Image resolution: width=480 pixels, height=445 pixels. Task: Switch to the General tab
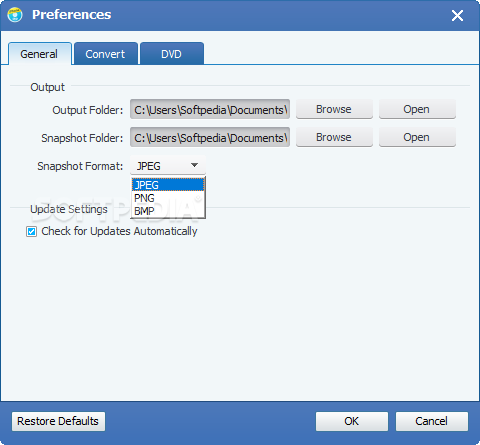click(39, 54)
